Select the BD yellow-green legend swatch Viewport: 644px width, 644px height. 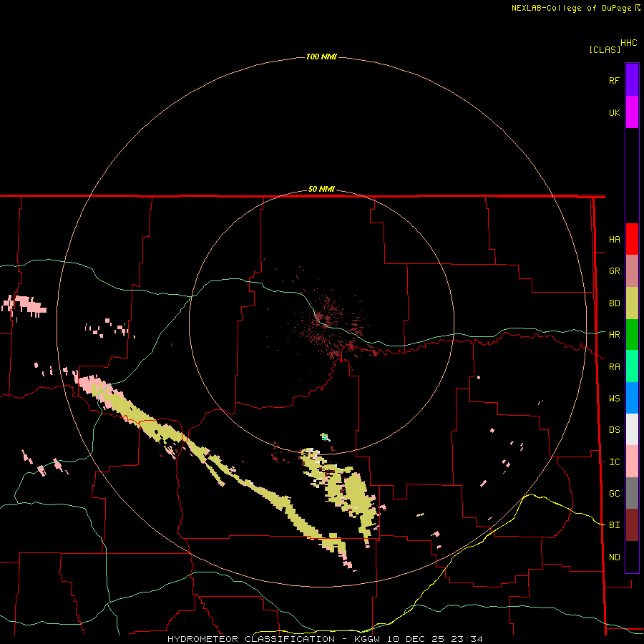632,303
